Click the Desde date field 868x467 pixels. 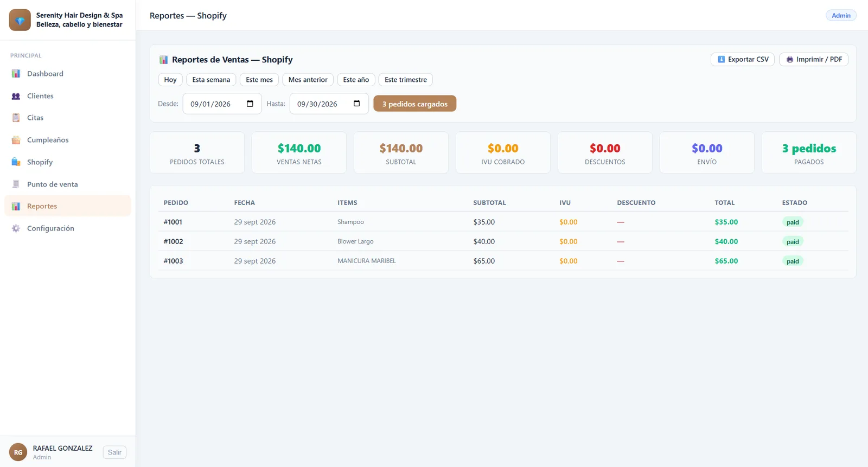pyautogui.click(x=222, y=104)
